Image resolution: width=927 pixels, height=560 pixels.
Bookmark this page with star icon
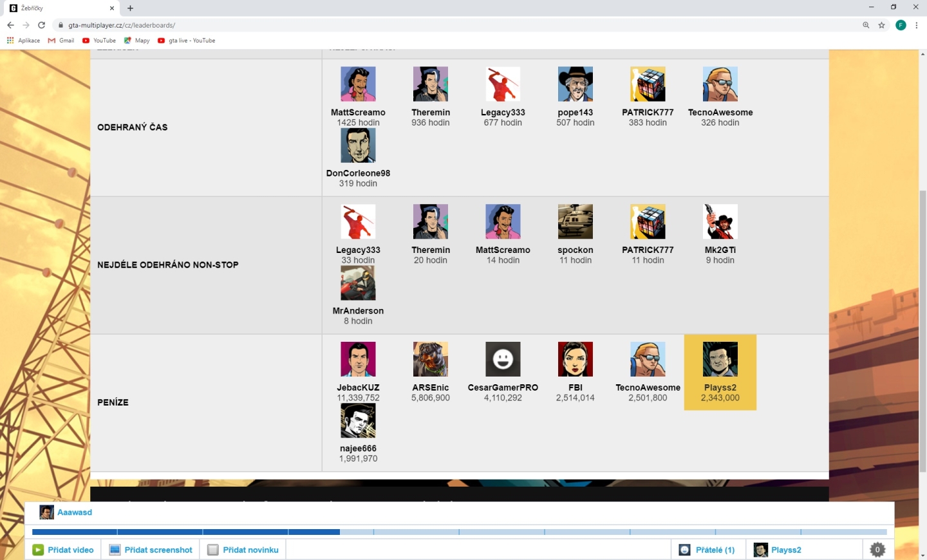pyautogui.click(x=882, y=25)
